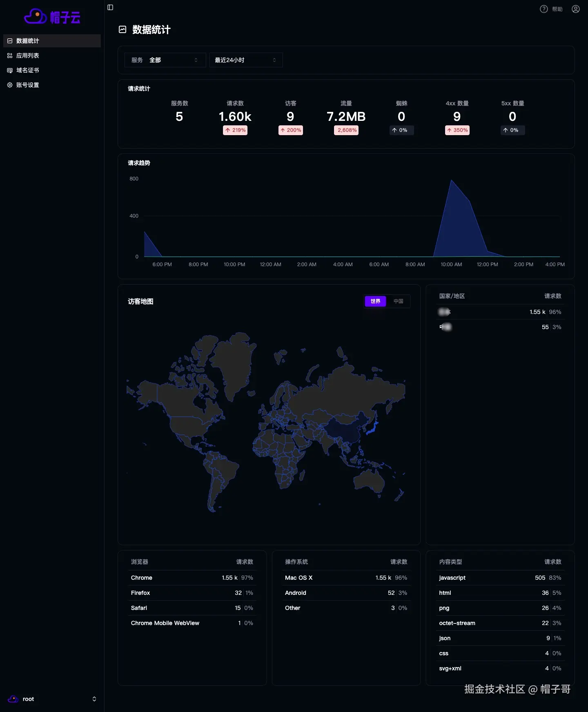Click the 服务数 value 5
The height and width of the screenshot is (712, 588).
(x=179, y=117)
